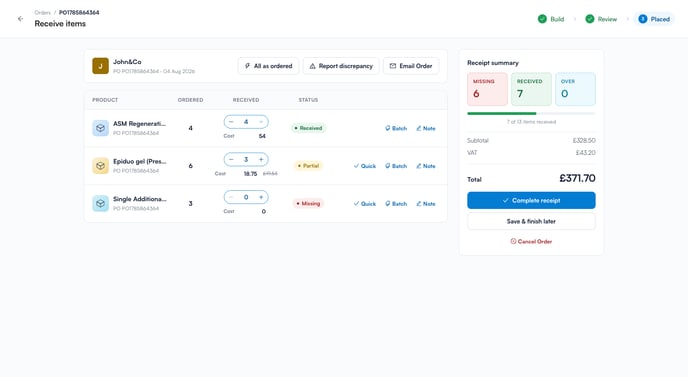Image resolution: width=688 pixels, height=377 pixels.
Task: Click the RECEIVED column header
Action: tap(246, 100)
